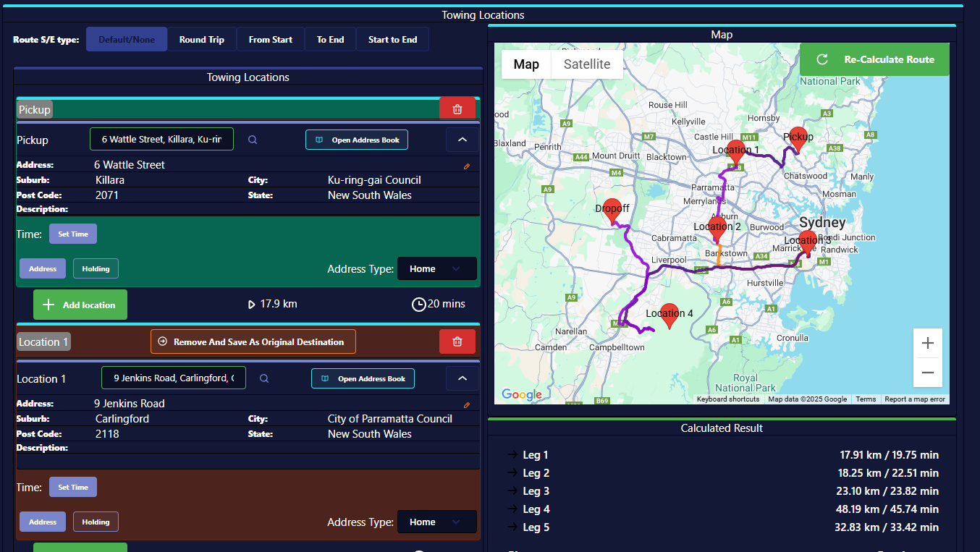Viewport: 980px width, 552px height.
Task: Delete the Pickup location using the trash icon
Action: [x=457, y=109]
